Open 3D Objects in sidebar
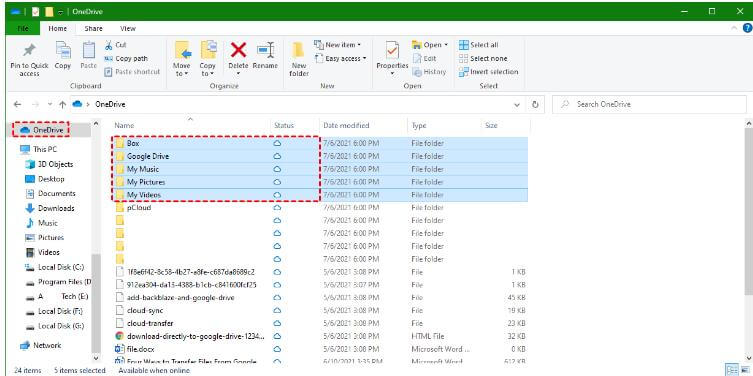 pyautogui.click(x=49, y=164)
